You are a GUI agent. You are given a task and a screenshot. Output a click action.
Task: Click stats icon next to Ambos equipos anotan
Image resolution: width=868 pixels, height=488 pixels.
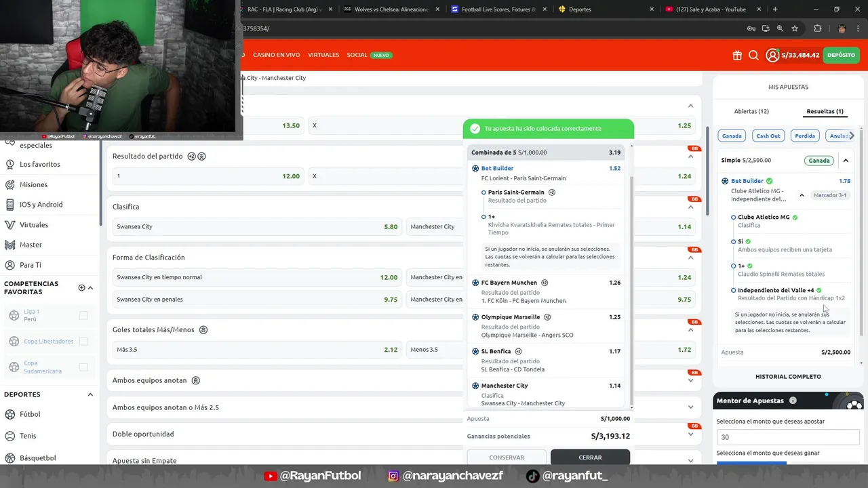coord(196,380)
